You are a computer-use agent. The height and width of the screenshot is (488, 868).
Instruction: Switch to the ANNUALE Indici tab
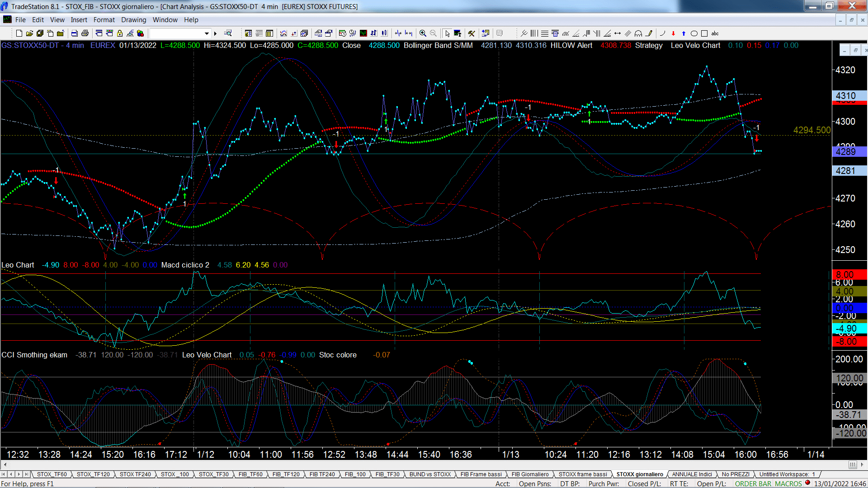692,474
